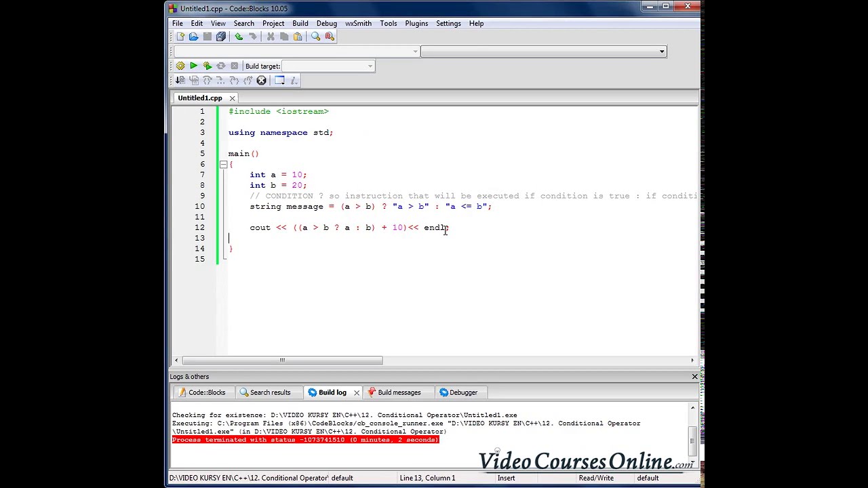Click the Find magnifier icon
Viewport: 868px width, 488px height.
316,37
